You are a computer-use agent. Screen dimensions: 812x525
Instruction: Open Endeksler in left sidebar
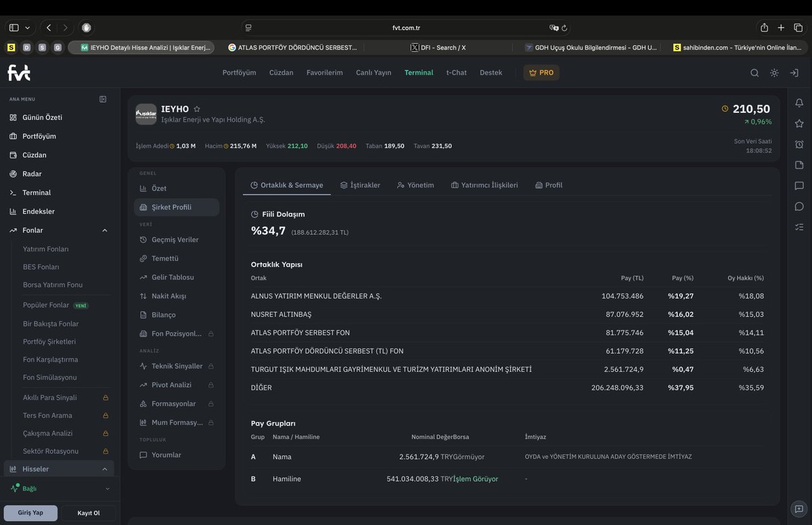(39, 211)
